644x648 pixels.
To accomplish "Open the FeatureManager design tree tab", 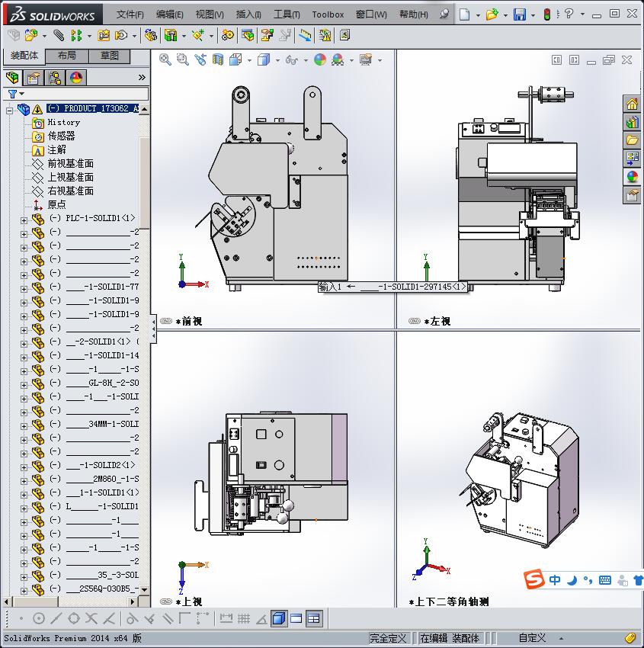I will click(x=12, y=78).
